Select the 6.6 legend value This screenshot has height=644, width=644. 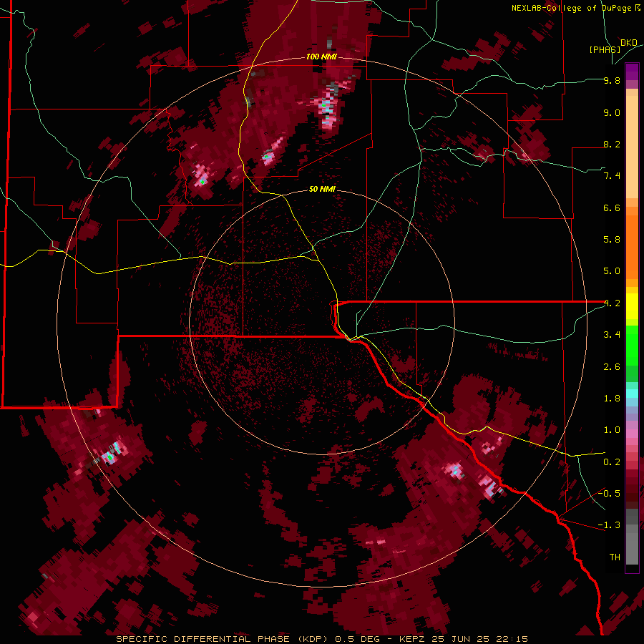click(x=612, y=208)
